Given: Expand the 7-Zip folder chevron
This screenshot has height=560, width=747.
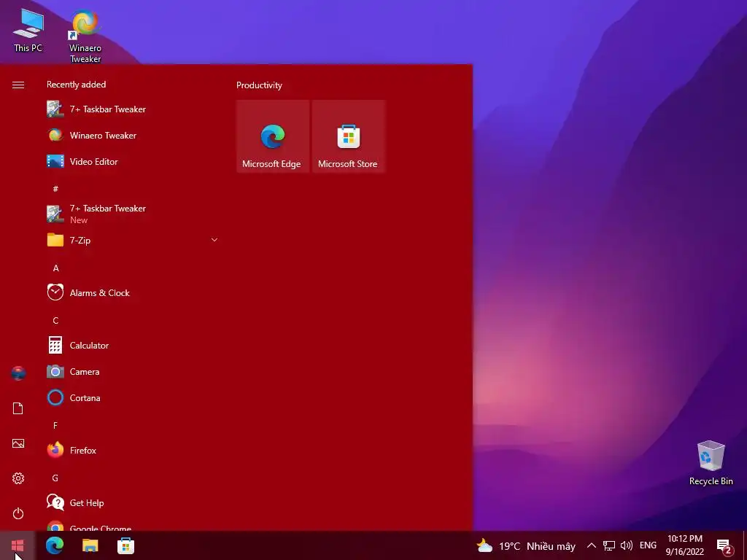Looking at the screenshot, I should coord(214,240).
